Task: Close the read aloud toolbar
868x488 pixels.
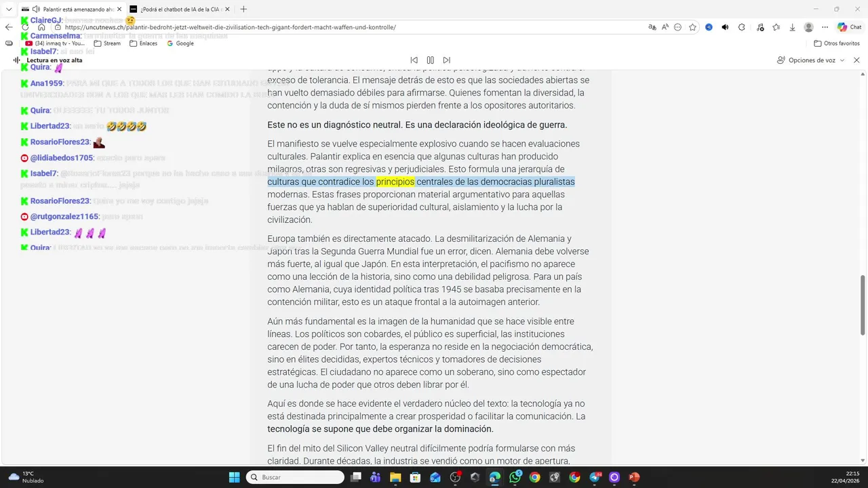Action: (856, 60)
